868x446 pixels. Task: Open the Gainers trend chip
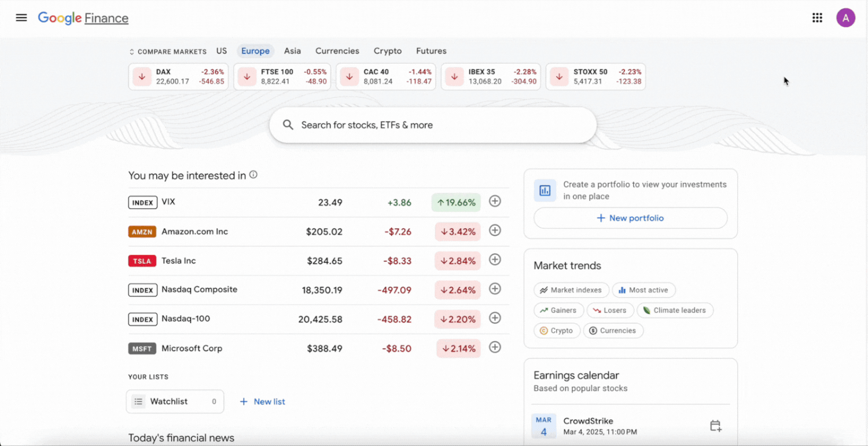(558, 310)
